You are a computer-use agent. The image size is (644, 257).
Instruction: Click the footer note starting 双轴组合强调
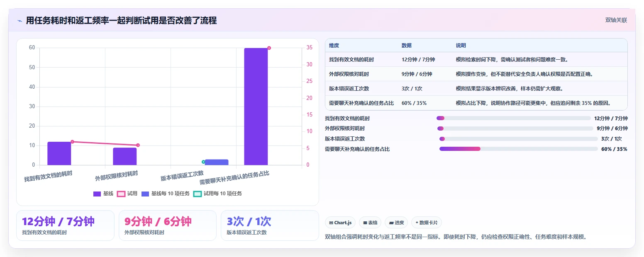(x=456, y=237)
